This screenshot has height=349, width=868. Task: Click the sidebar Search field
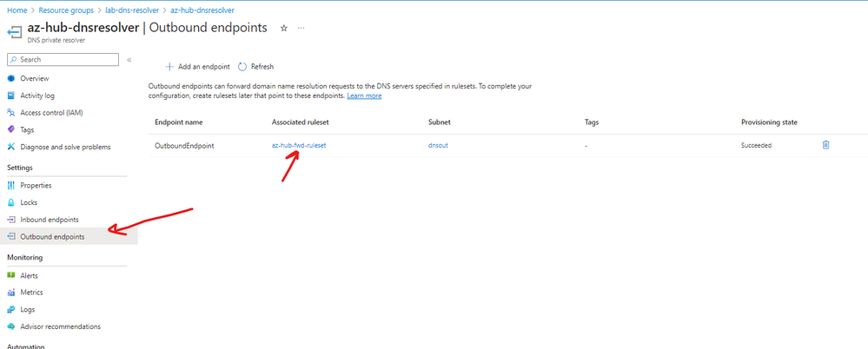pos(63,60)
